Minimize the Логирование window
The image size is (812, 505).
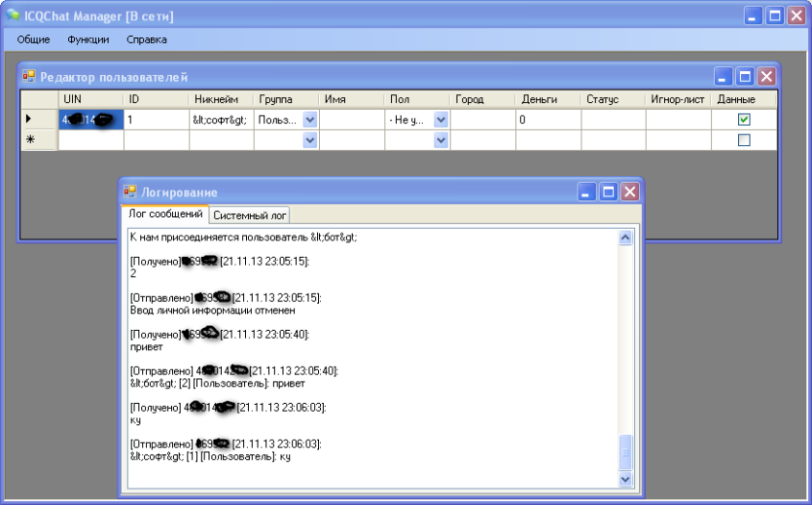[x=586, y=192]
